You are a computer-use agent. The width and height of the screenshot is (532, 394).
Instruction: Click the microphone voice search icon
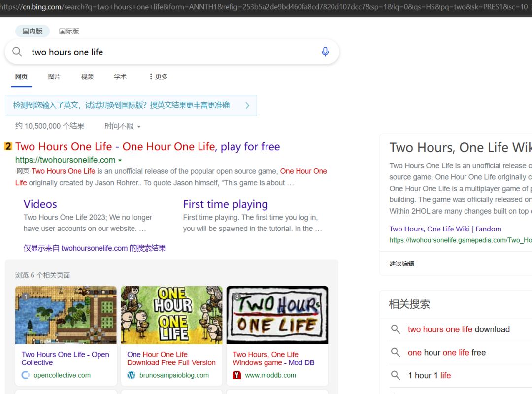[325, 52]
